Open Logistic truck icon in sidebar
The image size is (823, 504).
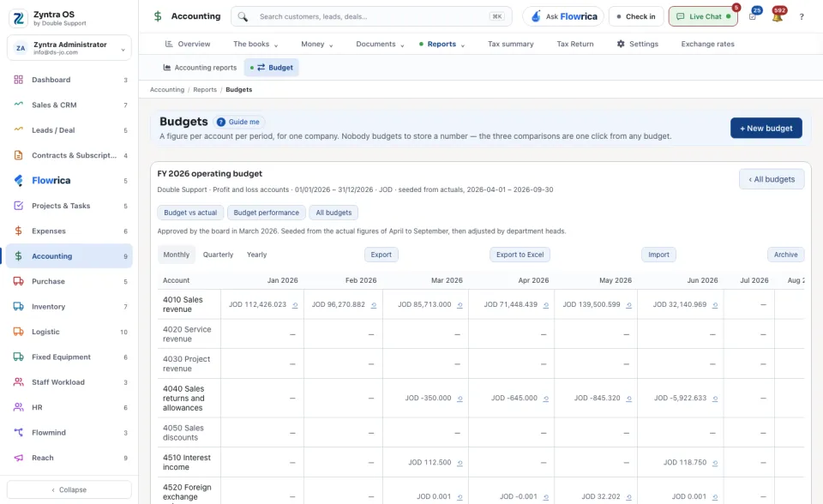coord(18,332)
